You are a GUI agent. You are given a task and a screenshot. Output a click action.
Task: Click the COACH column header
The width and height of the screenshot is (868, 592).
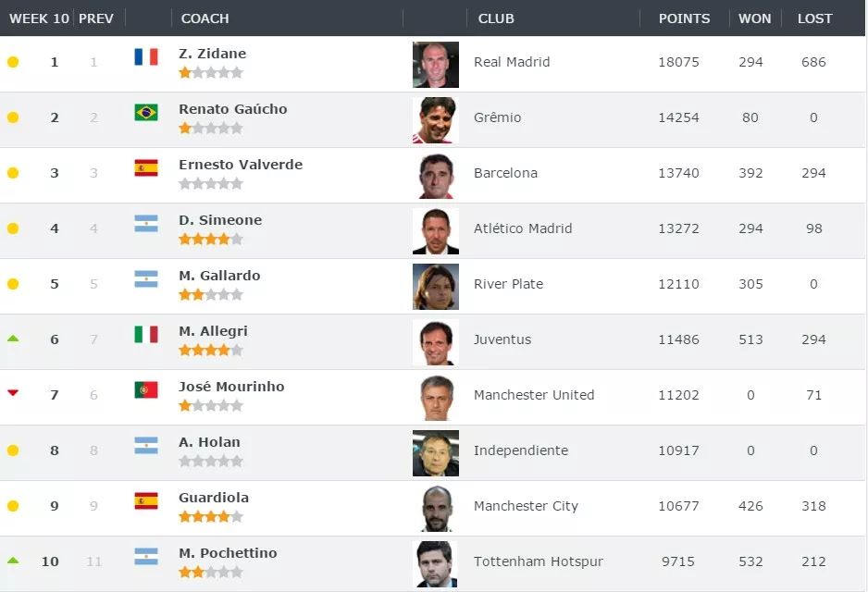tap(205, 18)
